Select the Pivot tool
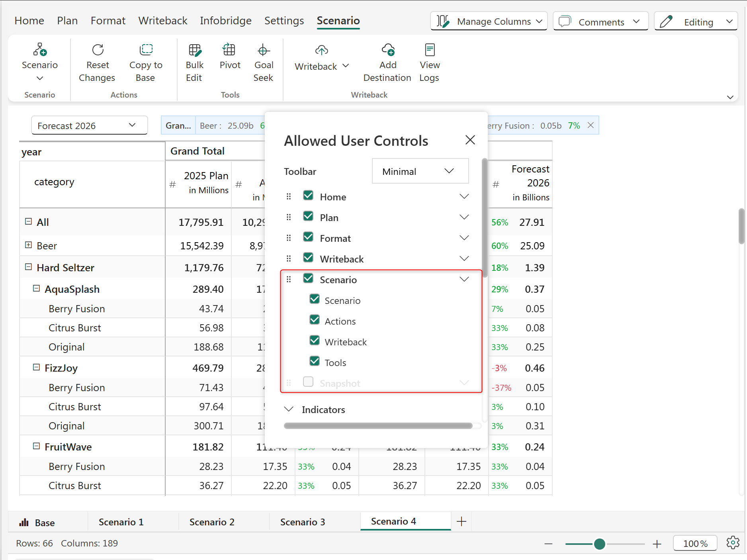Viewport: 747px width, 560px height. click(x=229, y=50)
